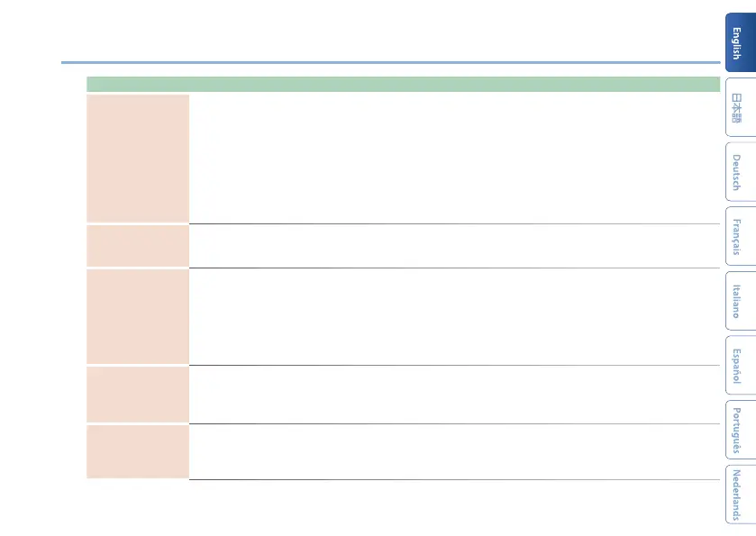Click the last row's peach label cell

coord(138,451)
